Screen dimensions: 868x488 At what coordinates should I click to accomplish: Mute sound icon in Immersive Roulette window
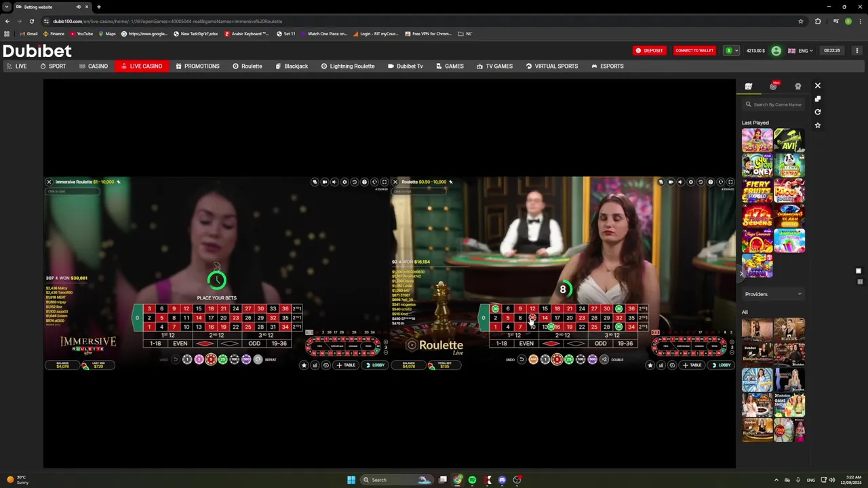(x=334, y=182)
